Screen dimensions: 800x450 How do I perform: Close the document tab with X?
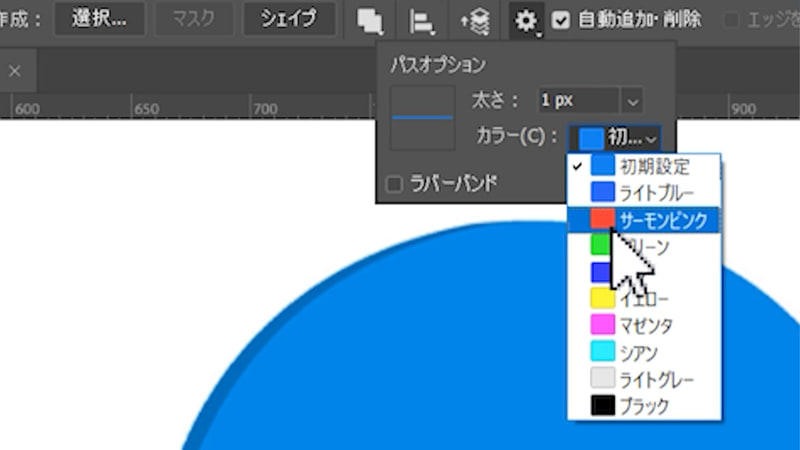[15, 71]
